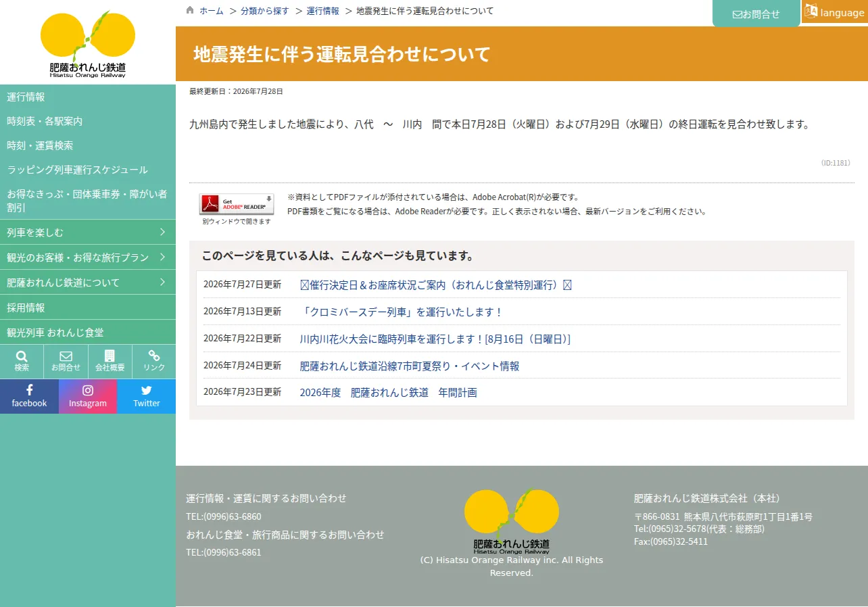Click footer TEL:(0996)63-6861 number
The height and width of the screenshot is (607, 868).
[224, 552]
